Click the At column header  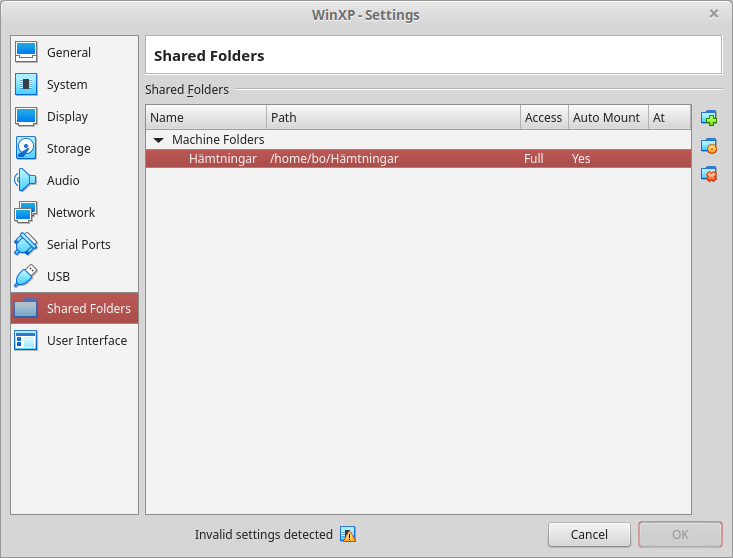click(x=669, y=117)
